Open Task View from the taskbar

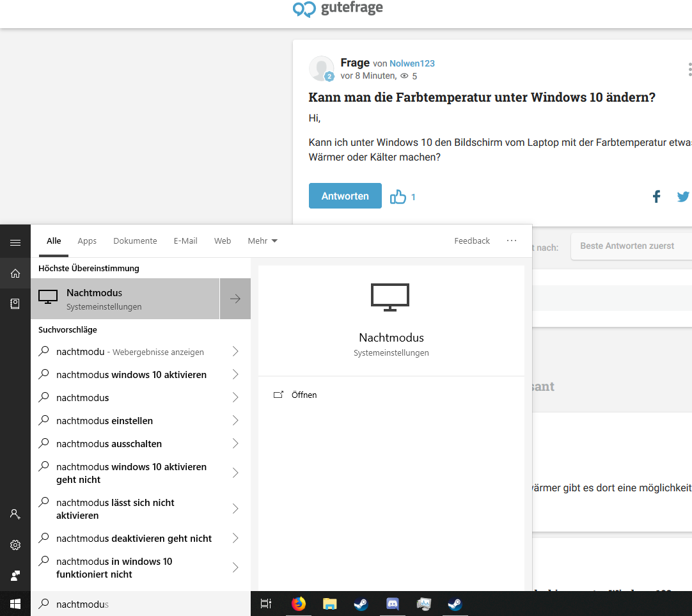pyautogui.click(x=266, y=603)
